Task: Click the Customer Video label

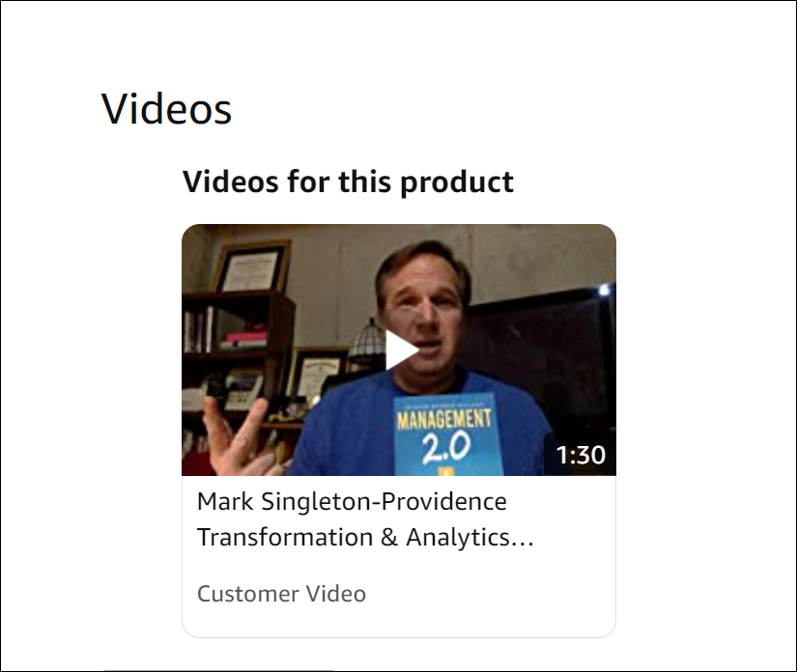Action: (281, 593)
